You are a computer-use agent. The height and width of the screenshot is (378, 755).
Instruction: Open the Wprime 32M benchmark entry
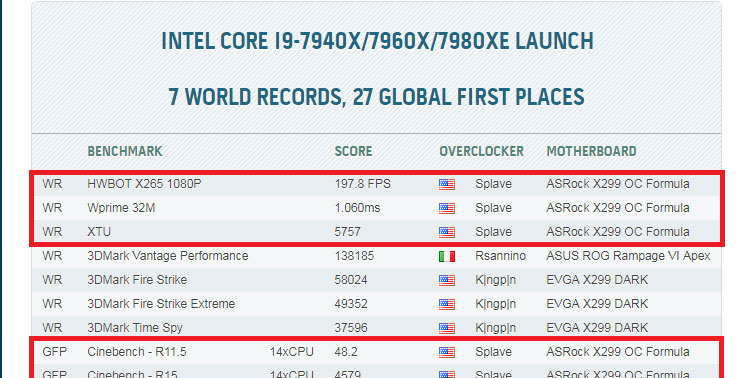pos(121,208)
